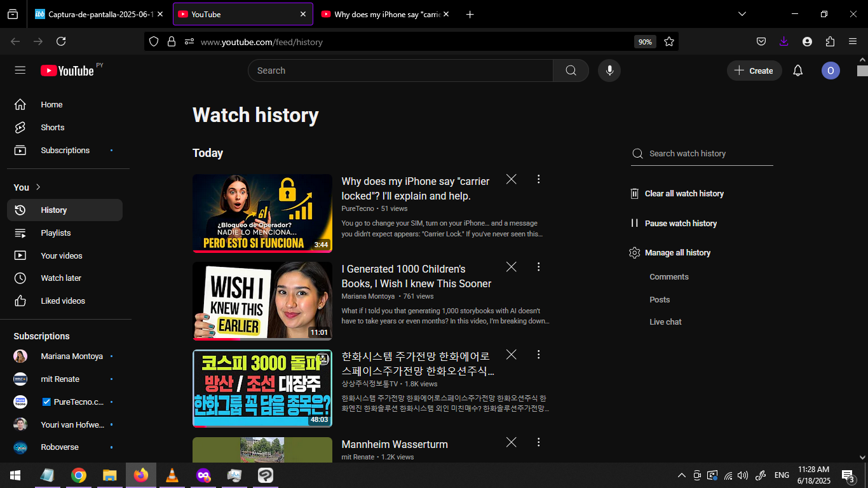Open File Explorer from the taskbar
868x488 pixels.
110,475
